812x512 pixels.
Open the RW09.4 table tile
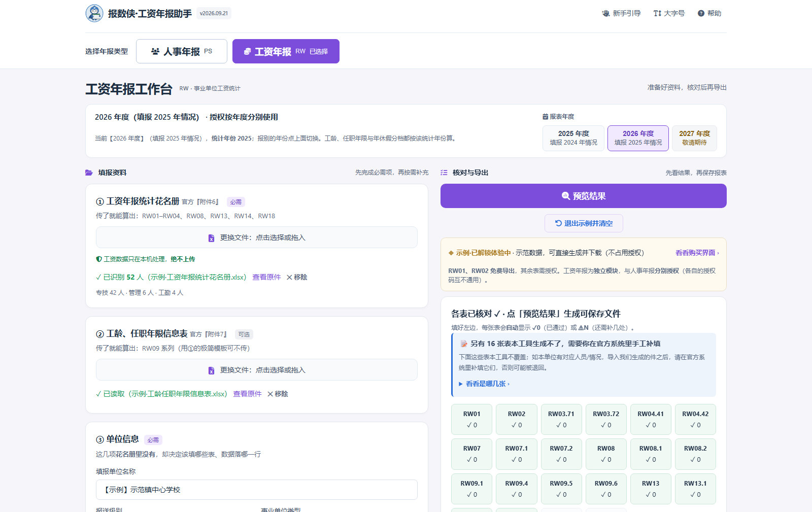pyautogui.click(x=517, y=489)
